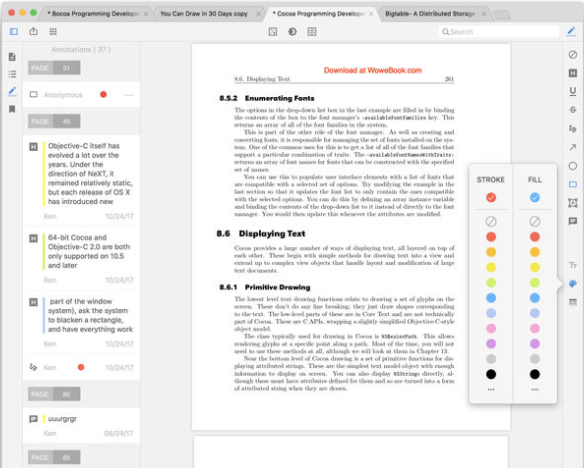Close the Bigtable tab
The width and height of the screenshot is (584, 468).
483,14
